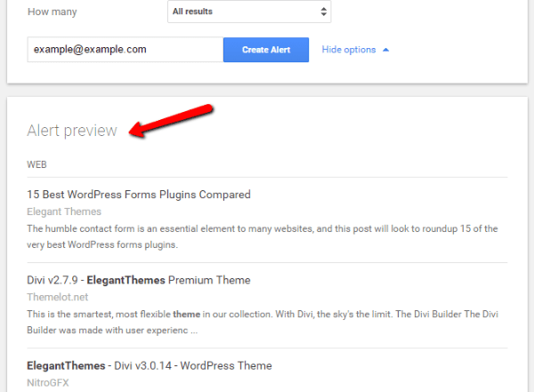Click the Alert preview heading
Image resolution: width=534 pixels, height=392 pixels.
point(72,131)
